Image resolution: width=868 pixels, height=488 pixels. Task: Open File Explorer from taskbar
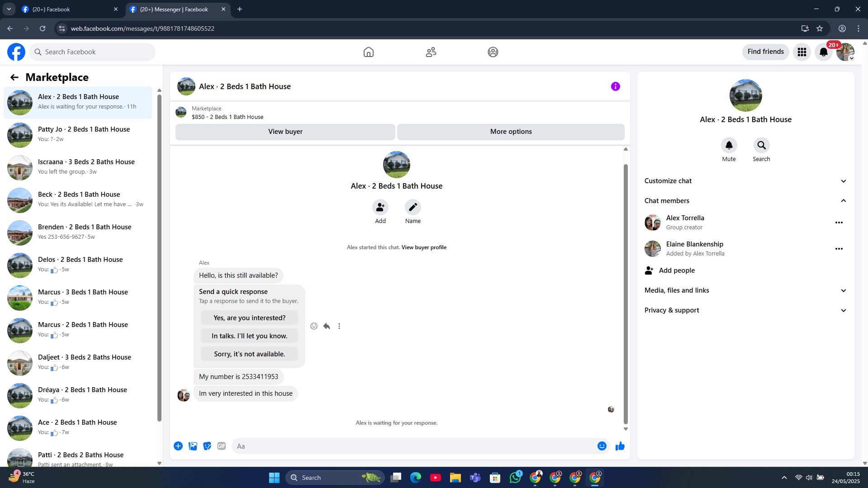(455, 478)
